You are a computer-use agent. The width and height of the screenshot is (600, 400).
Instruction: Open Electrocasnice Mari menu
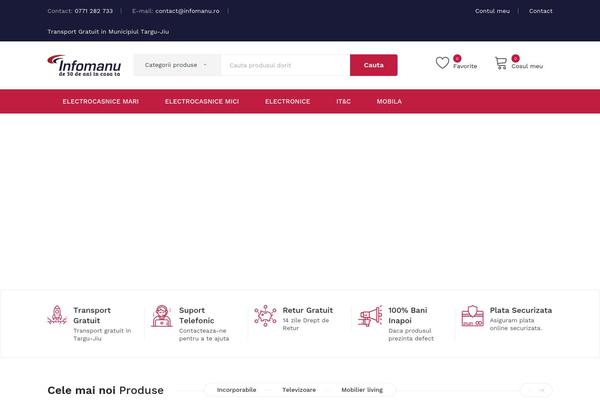(x=101, y=101)
